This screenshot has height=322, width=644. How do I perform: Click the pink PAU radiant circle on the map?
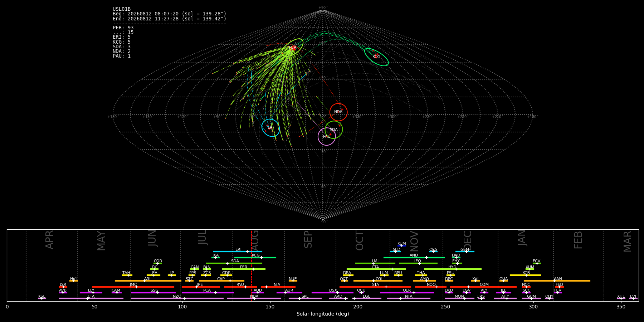[x=327, y=136]
